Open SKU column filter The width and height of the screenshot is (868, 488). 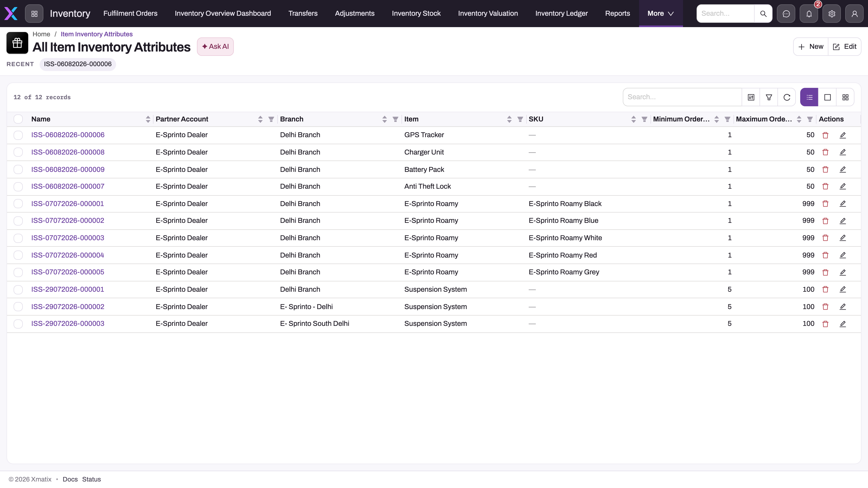[644, 119]
